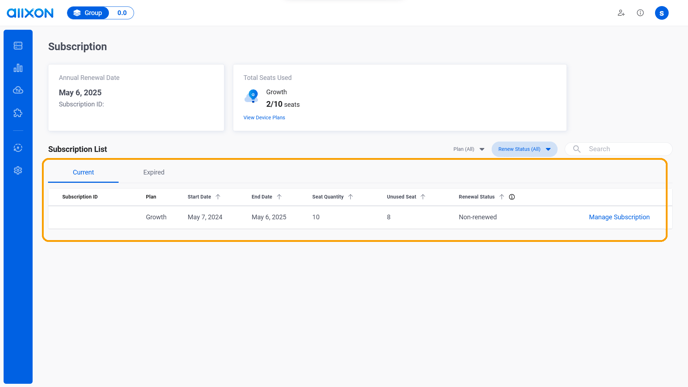Sort by Start Date column arrow

(x=218, y=197)
